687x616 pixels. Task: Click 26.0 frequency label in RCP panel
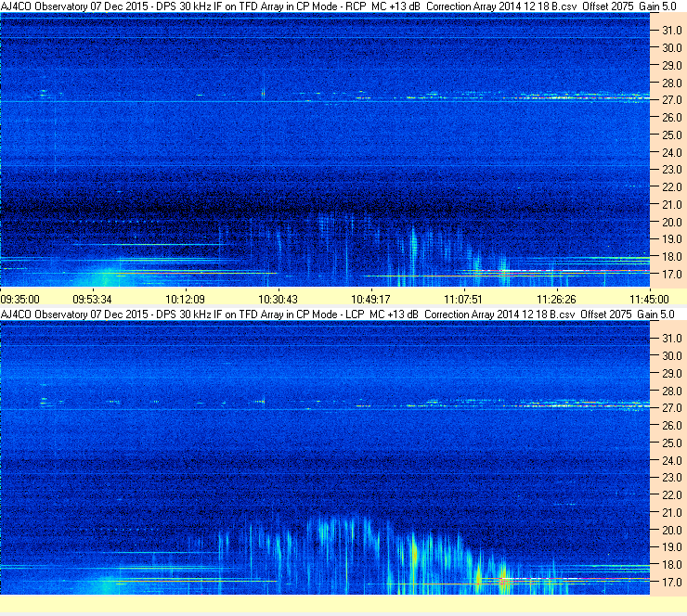pyautogui.click(x=671, y=118)
